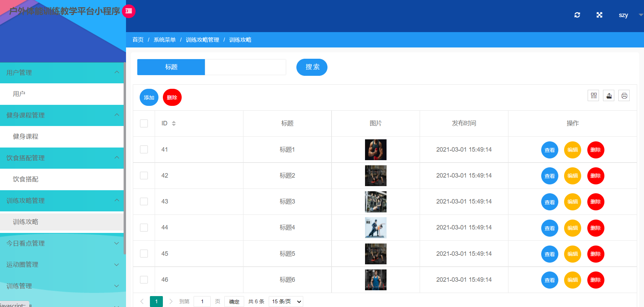Tick the checkbox for row ID 41
The height and width of the screenshot is (307, 644).
[x=144, y=149]
